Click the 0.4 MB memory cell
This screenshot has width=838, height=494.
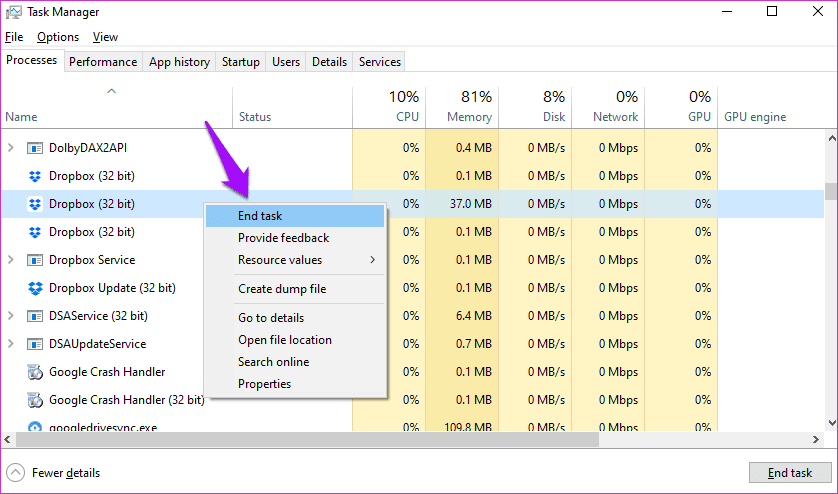pos(474,148)
